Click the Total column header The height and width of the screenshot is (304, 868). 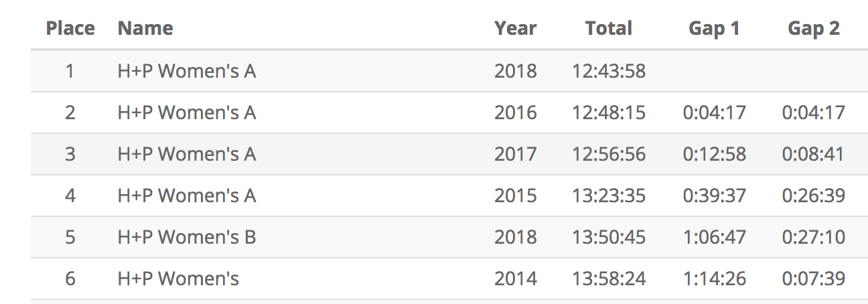pyautogui.click(x=608, y=28)
